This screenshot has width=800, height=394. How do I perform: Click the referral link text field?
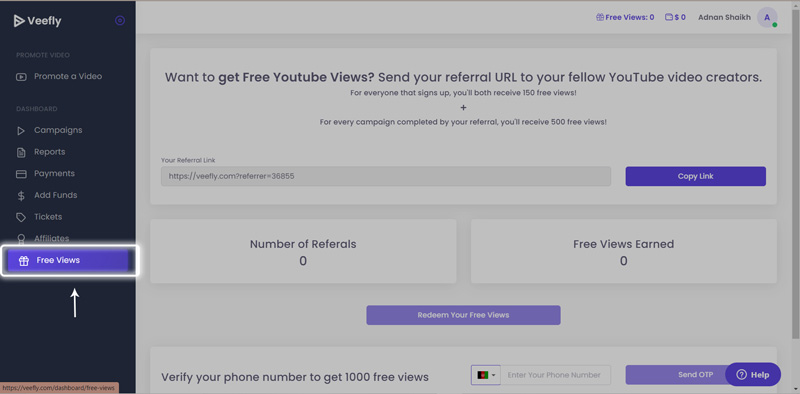386,176
